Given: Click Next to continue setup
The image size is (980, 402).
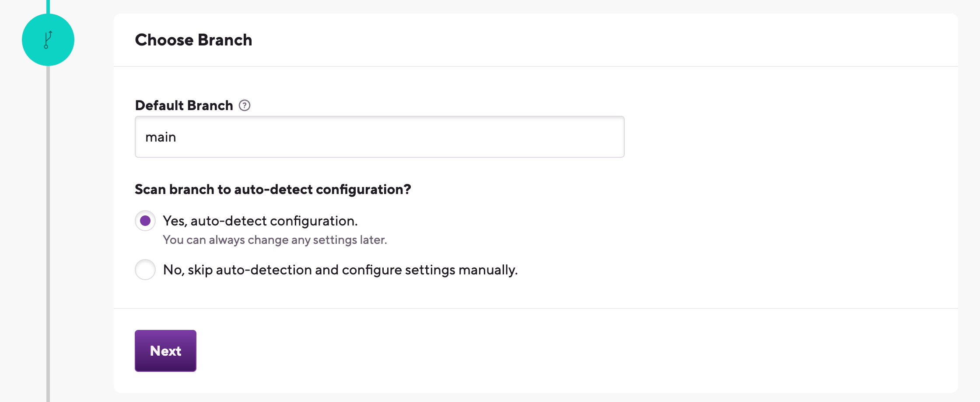Looking at the screenshot, I should click(x=165, y=351).
